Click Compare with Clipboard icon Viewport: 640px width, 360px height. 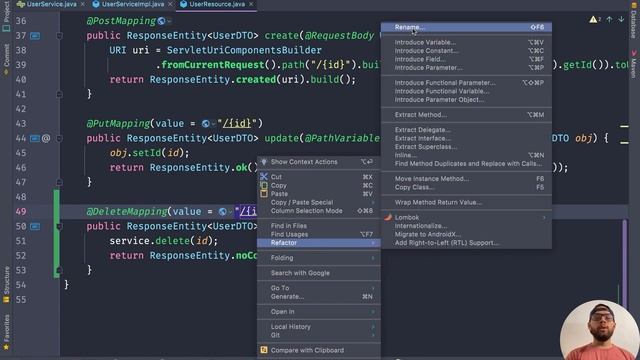[264, 350]
